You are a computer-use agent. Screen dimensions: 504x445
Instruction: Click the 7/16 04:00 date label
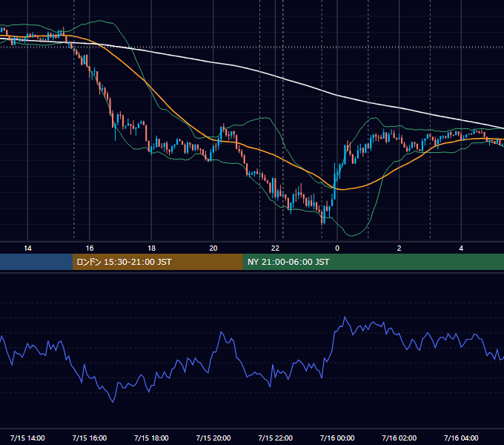coord(461,438)
